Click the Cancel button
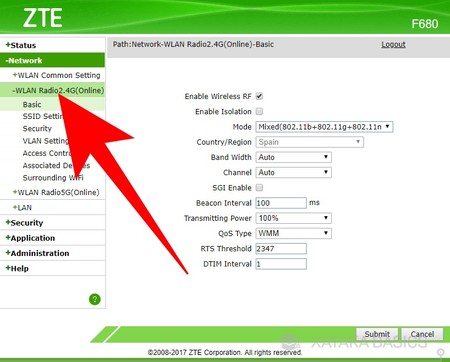Viewport: 450px width, 362px height. pos(422,334)
